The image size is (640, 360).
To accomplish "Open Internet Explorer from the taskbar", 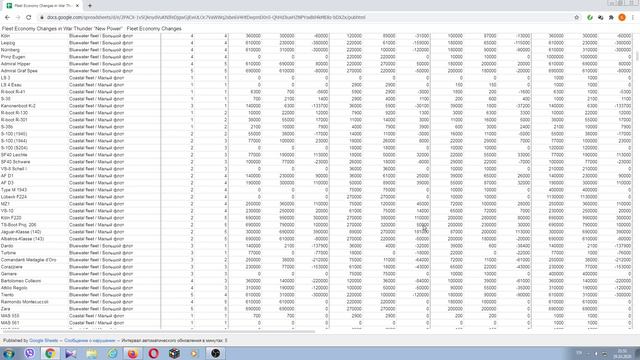I will pos(112,353).
